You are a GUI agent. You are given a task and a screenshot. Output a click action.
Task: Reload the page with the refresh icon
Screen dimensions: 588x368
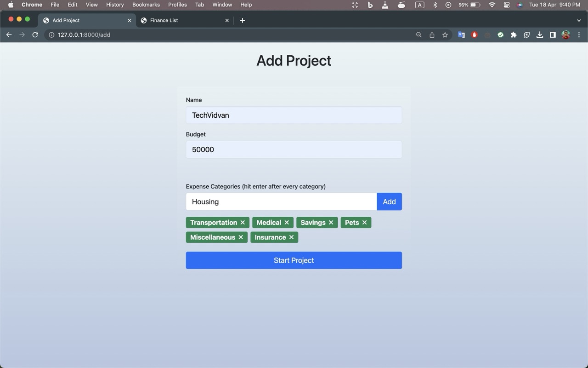point(35,35)
